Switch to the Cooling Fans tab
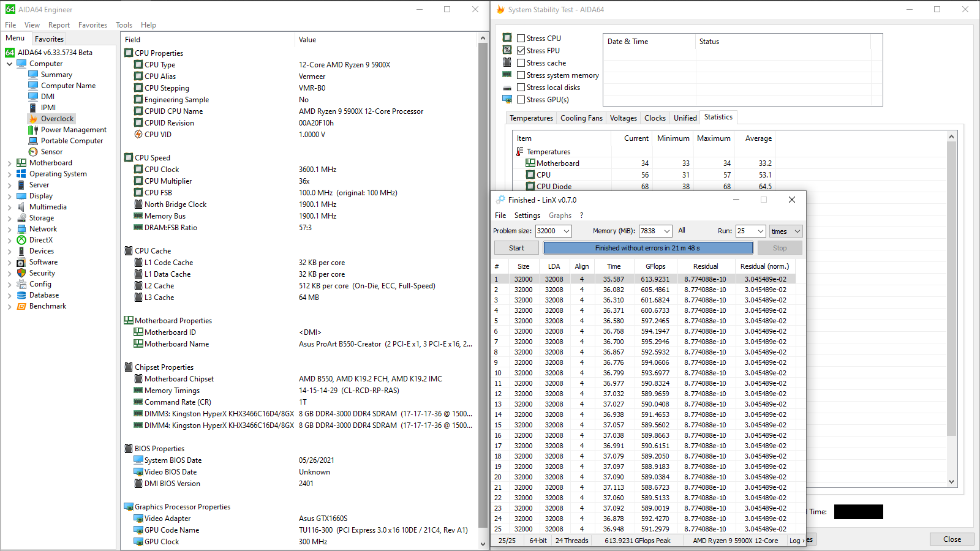Viewport: 980px width, 551px height. point(581,118)
